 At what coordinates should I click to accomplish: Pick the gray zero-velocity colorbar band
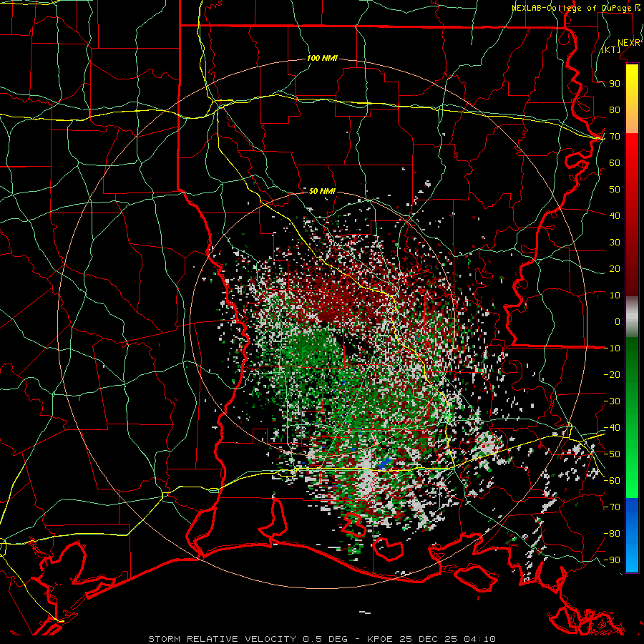coord(632,317)
